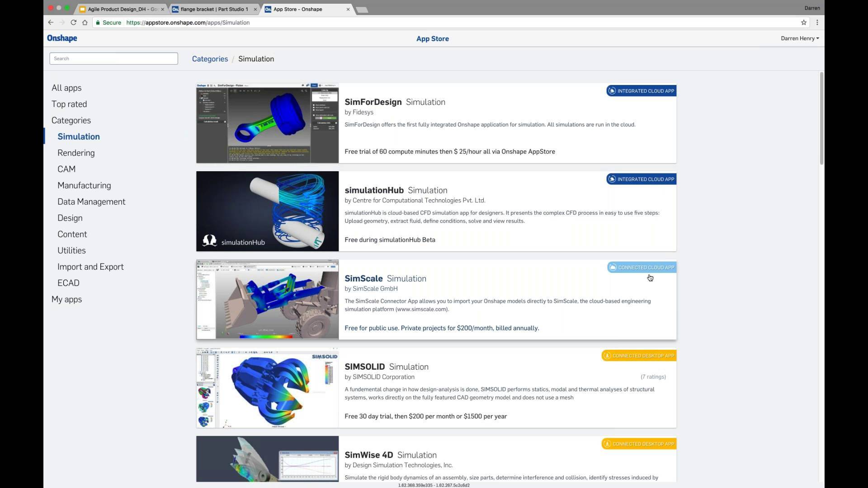Image resolution: width=868 pixels, height=488 pixels.
Task: Select the Simulation category
Action: [79, 137]
